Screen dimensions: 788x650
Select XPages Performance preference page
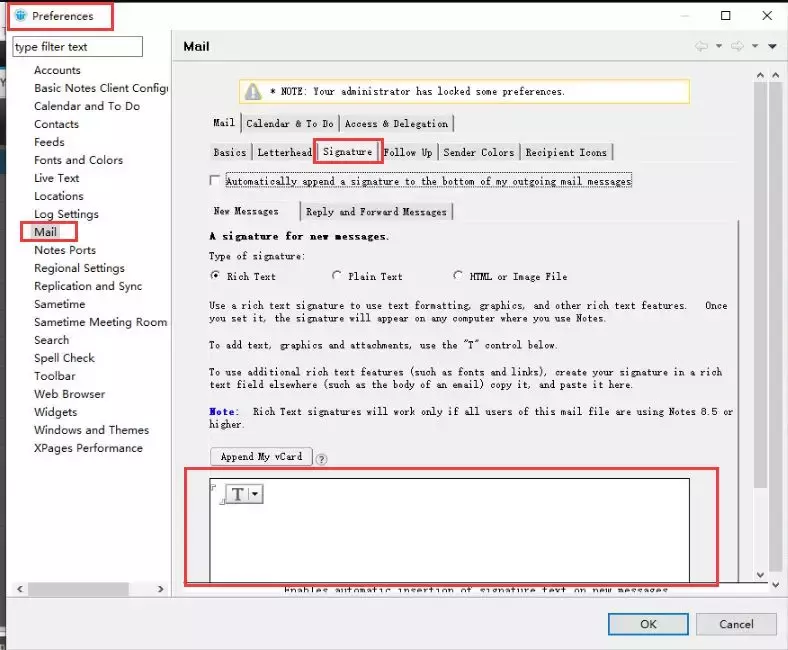click(x=88, y=448)
